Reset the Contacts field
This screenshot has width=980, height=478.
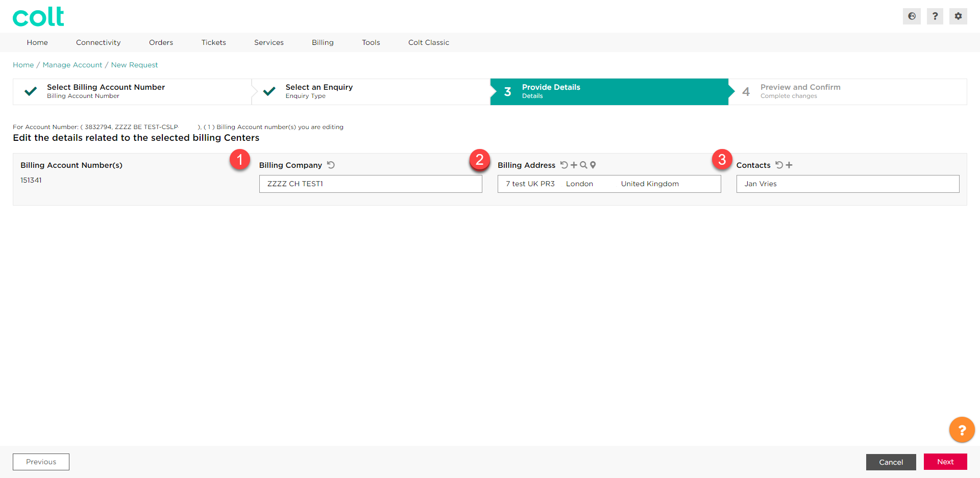(x=779, y=165)
